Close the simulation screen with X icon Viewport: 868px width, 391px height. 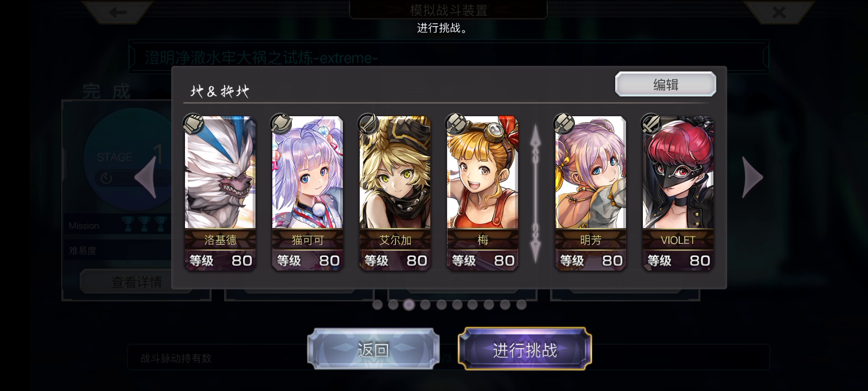click(x=779, y=12)
